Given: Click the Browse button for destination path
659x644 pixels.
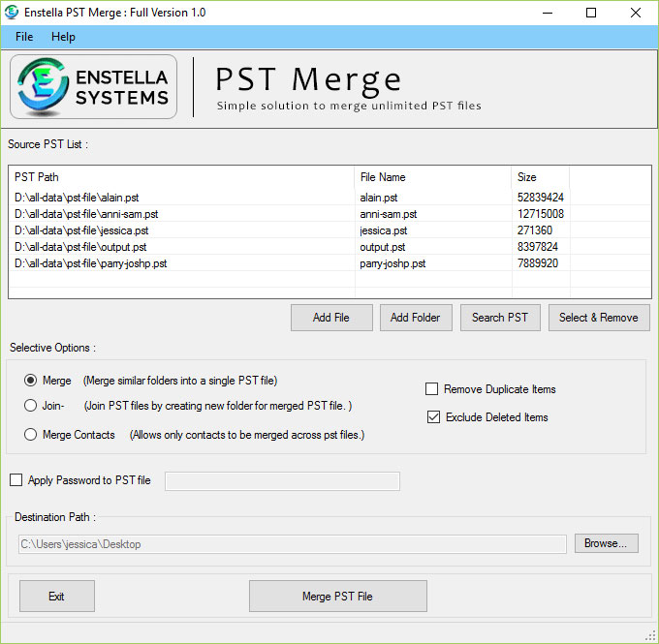Looking at the screenshot, I should click(x=607, y=543).
